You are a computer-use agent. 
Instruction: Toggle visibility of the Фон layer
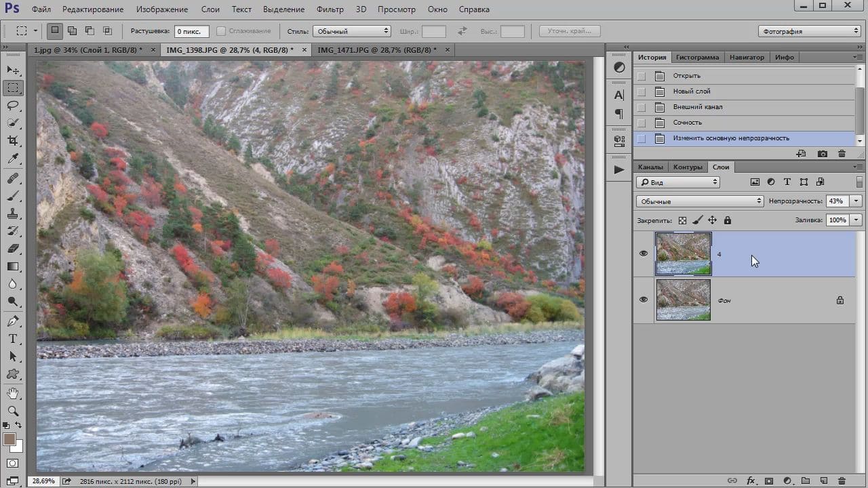[x=644, y=300]
